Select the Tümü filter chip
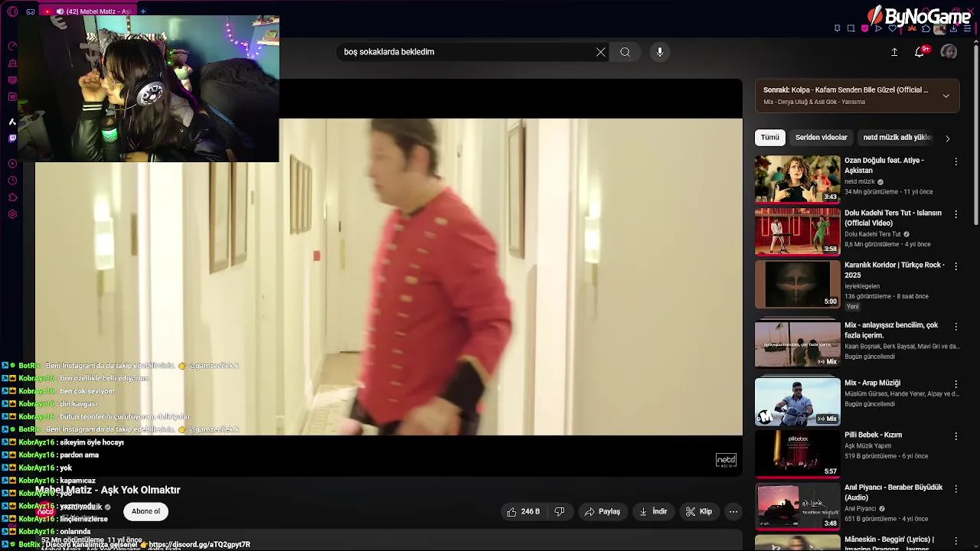Viewport: 980px width, 551px height. [769, 138]
